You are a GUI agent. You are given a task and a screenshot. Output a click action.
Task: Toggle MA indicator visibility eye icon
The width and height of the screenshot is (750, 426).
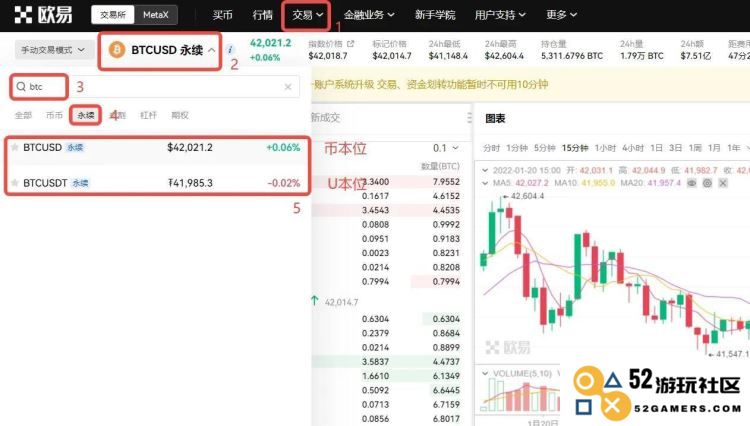(x=692, y=183)
